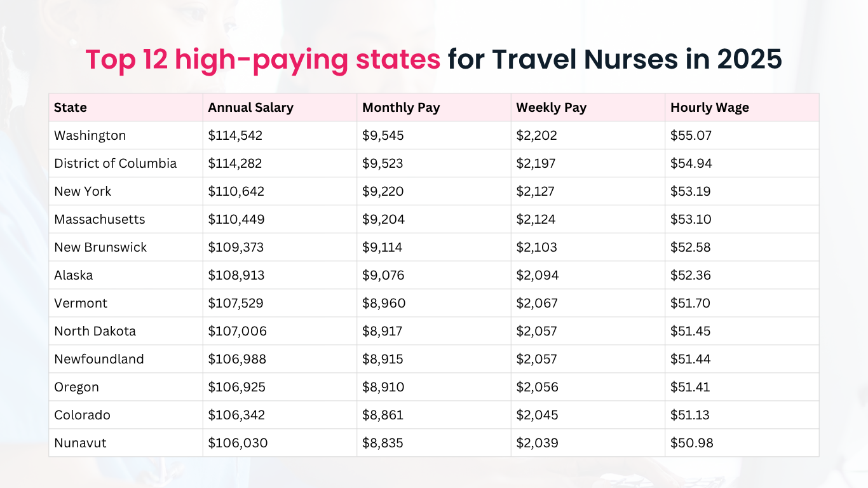Click the Monthly Pay column header
Image resolution: width=868 pixels, height=488 pixels.
point(401,107)
